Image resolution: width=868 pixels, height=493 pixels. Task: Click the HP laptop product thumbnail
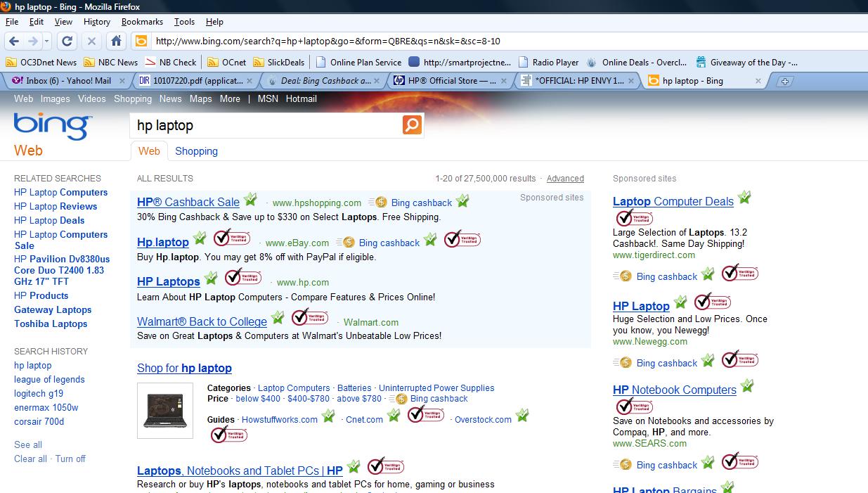pos(164,411)
